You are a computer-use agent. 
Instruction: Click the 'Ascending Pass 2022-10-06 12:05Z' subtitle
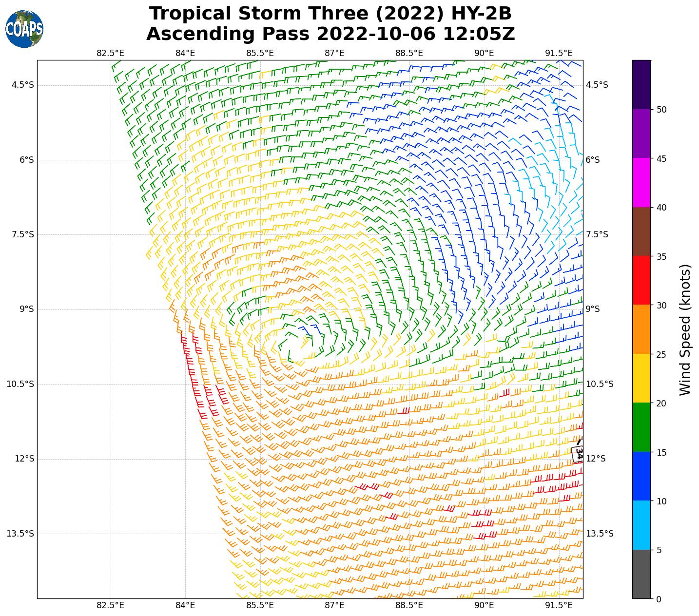(x=330, y=34)
